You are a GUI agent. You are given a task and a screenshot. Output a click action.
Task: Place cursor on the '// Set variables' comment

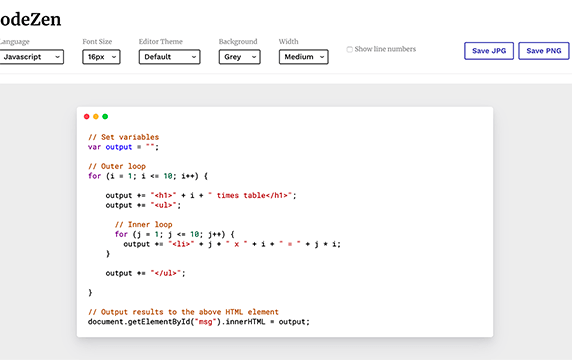(x=124, y=137)
